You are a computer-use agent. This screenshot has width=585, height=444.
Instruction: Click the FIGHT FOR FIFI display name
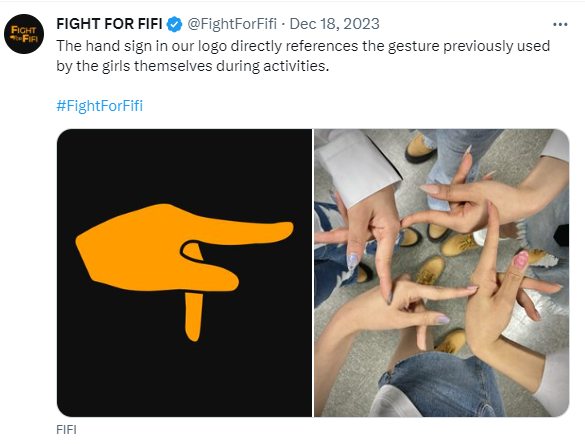109,24
